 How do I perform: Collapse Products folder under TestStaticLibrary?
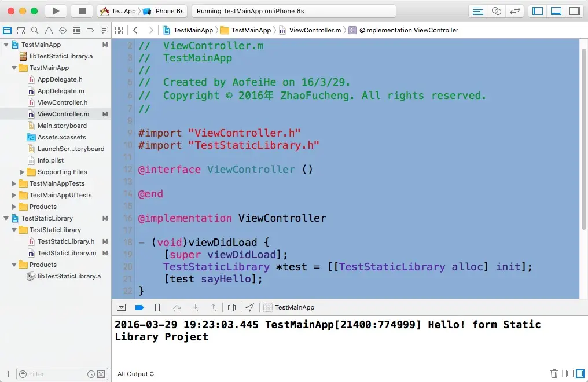click(x=14, y=265)
